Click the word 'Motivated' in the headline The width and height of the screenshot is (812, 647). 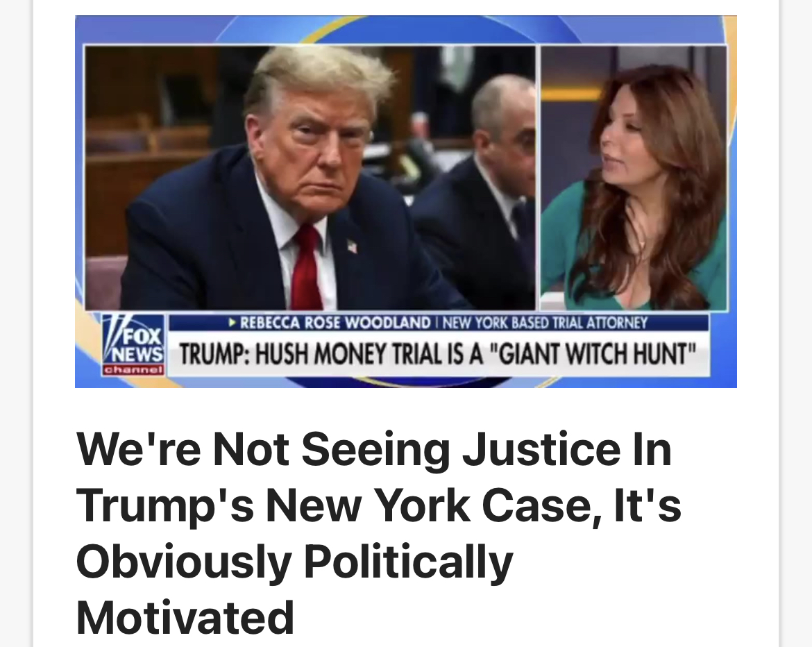185,617
